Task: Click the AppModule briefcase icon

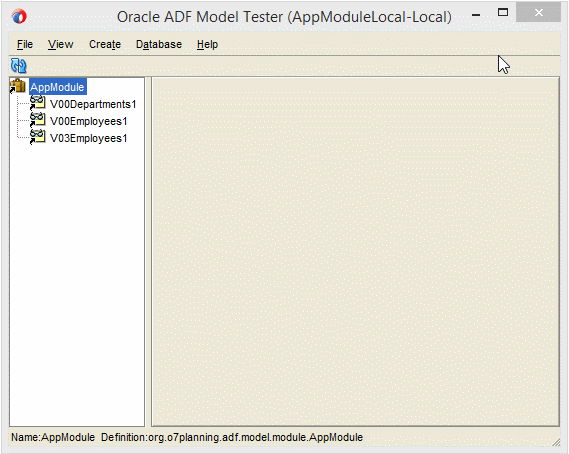Action: coord(17,86)
